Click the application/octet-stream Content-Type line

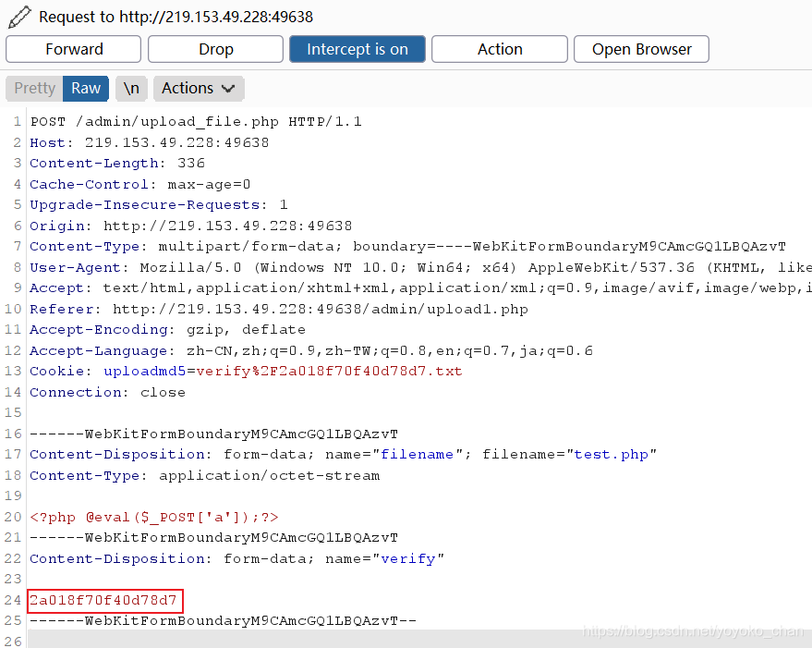(x=205, y=475)
